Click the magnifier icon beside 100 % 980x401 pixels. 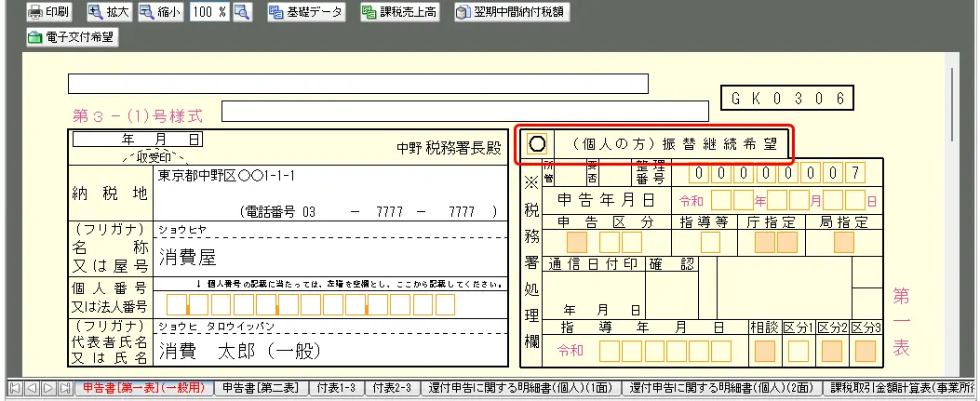point(242,13)
